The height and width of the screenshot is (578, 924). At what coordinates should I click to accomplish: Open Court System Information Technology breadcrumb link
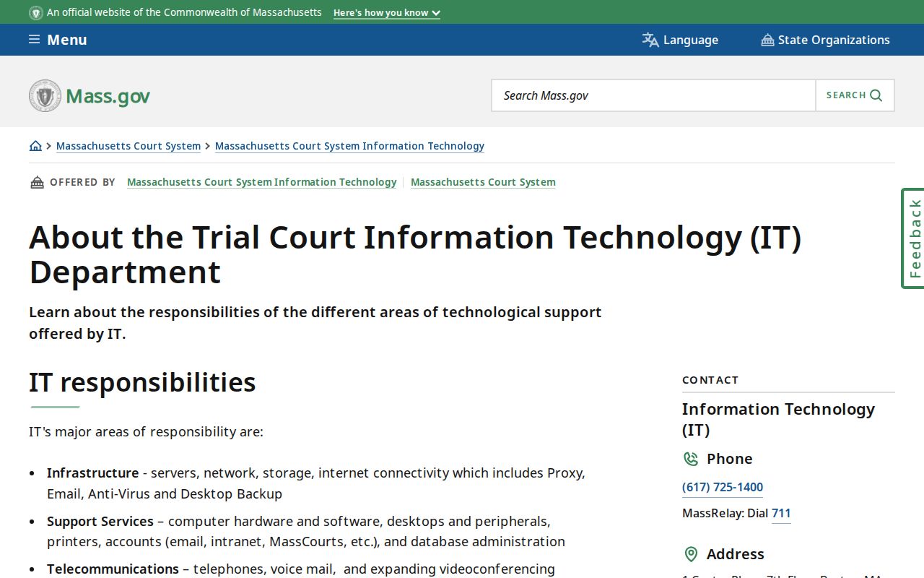(x=349, y=146)
